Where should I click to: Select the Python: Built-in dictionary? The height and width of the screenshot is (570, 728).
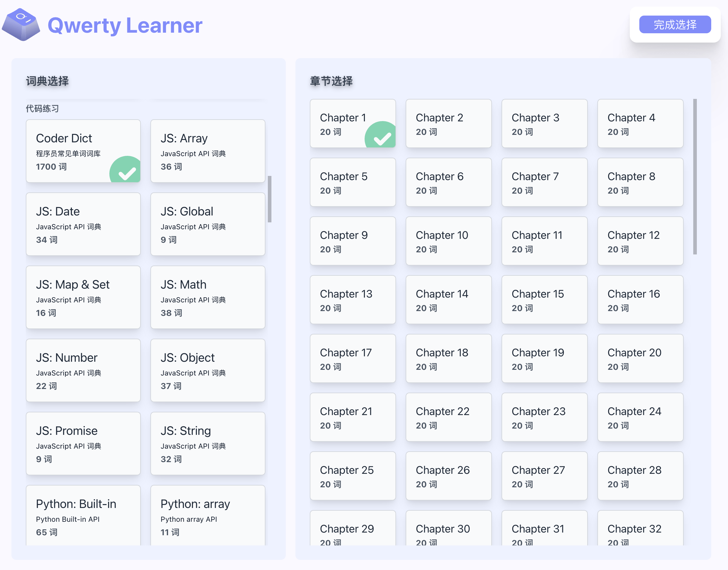coord(83,515)
